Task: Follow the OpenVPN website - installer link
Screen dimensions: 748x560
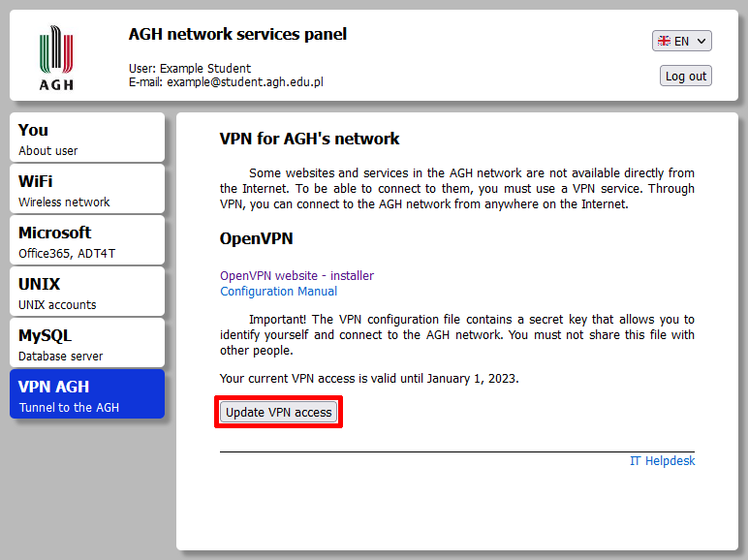Action: (296, 276)
